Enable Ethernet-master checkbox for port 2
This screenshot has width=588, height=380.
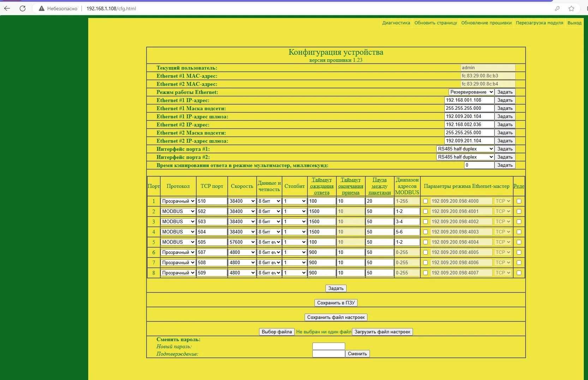pyautogui.click(x=425, y=212)
